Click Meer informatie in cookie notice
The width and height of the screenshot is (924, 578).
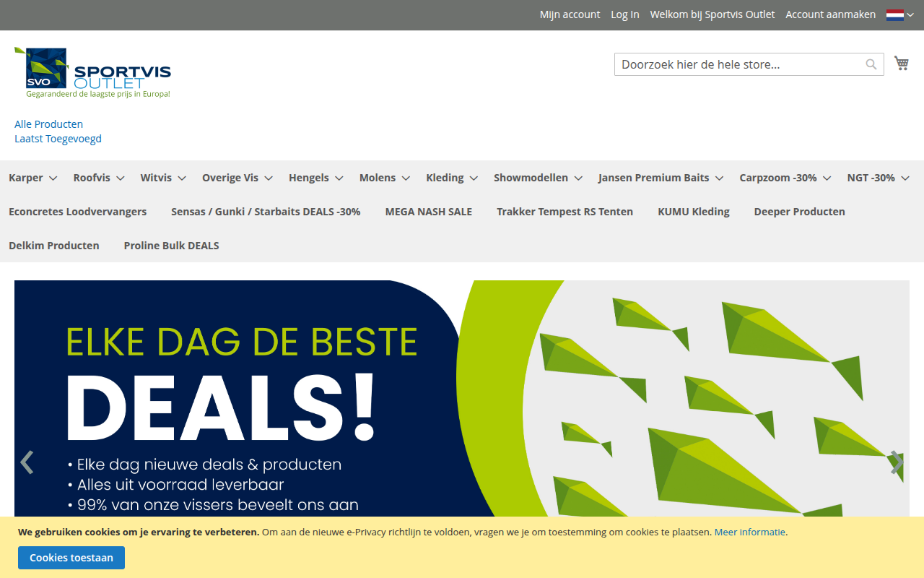[x=750, y=532]
